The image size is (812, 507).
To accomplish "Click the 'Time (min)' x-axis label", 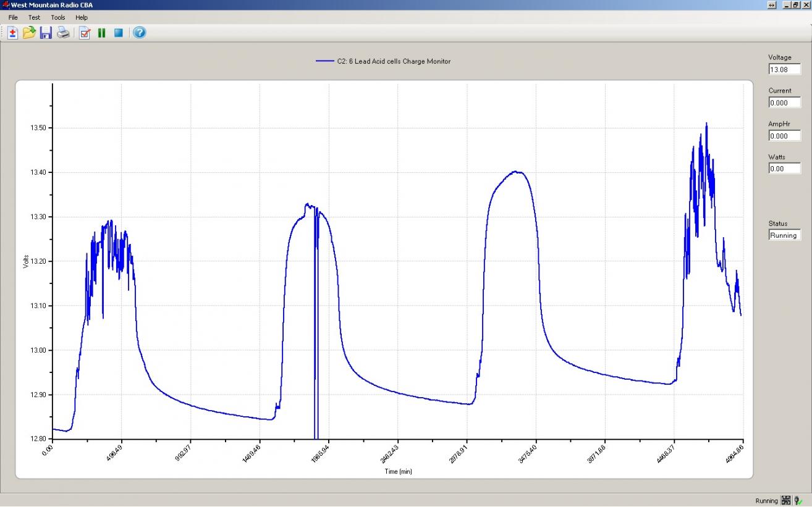I will coord(398,472).
